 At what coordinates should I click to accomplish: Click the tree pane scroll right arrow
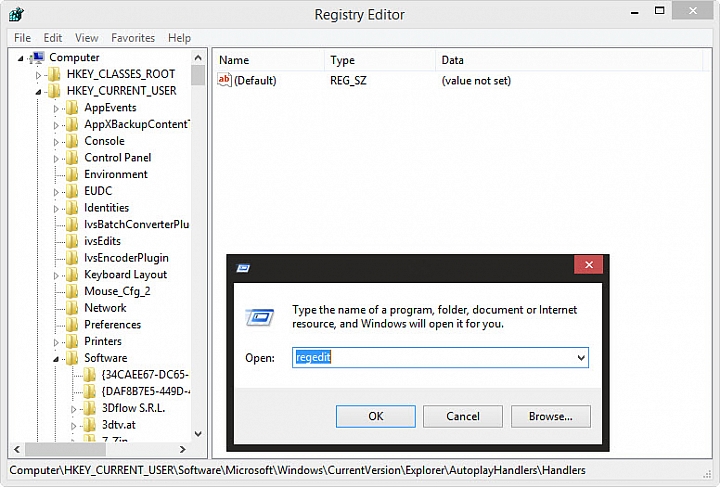[183, 449]
